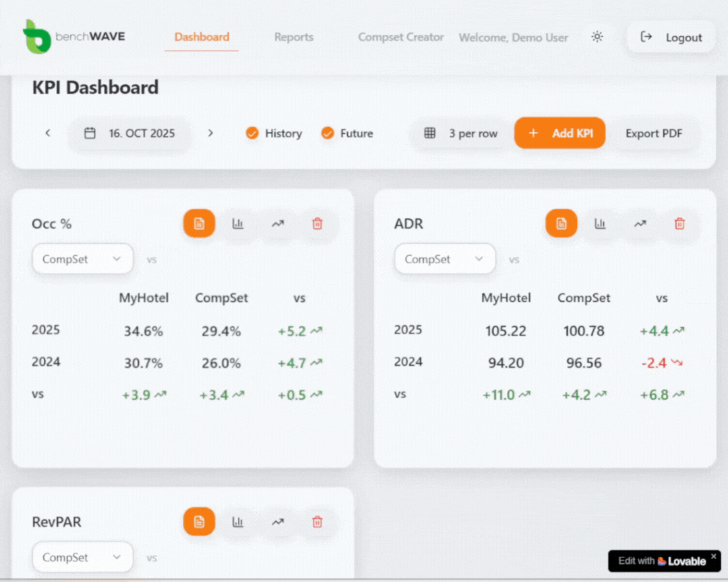Toggle the light/dark theme sun icon
This screenshot has height=582, width=728.
point(597,37)
